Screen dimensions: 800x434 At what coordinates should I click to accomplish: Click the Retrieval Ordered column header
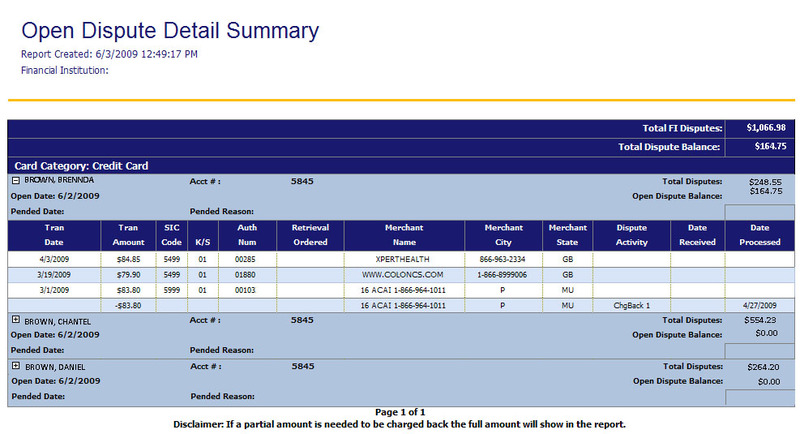[x=310, y=234]
